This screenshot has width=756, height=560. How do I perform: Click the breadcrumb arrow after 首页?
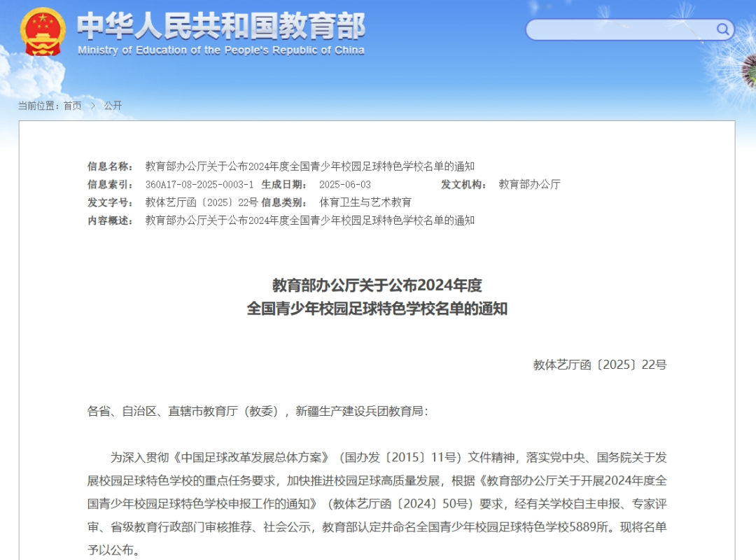pos(92,106)
